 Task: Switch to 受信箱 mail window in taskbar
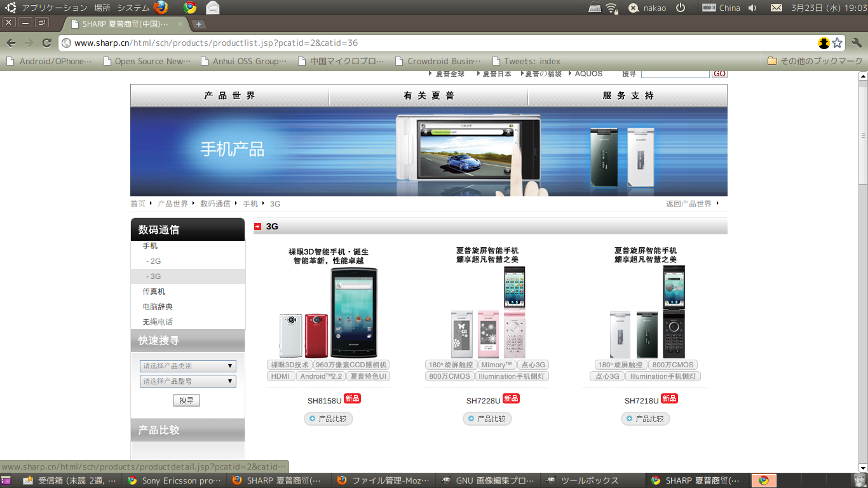click(x=70, y=480)
